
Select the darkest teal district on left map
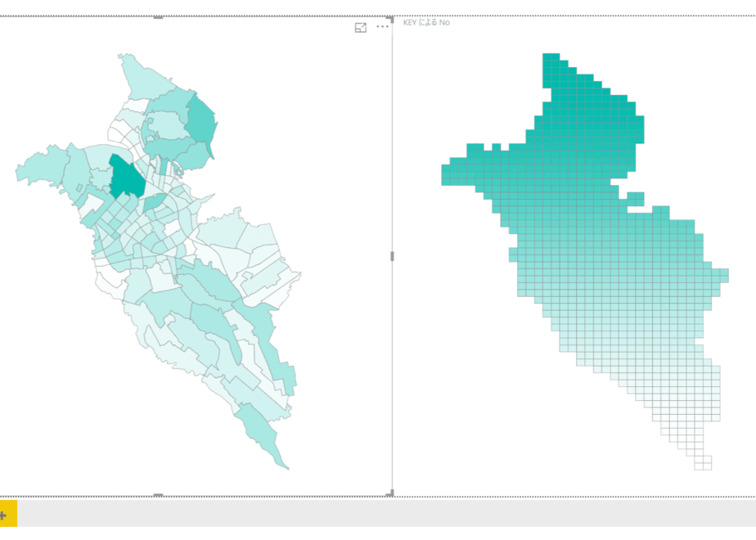[127, 177]
